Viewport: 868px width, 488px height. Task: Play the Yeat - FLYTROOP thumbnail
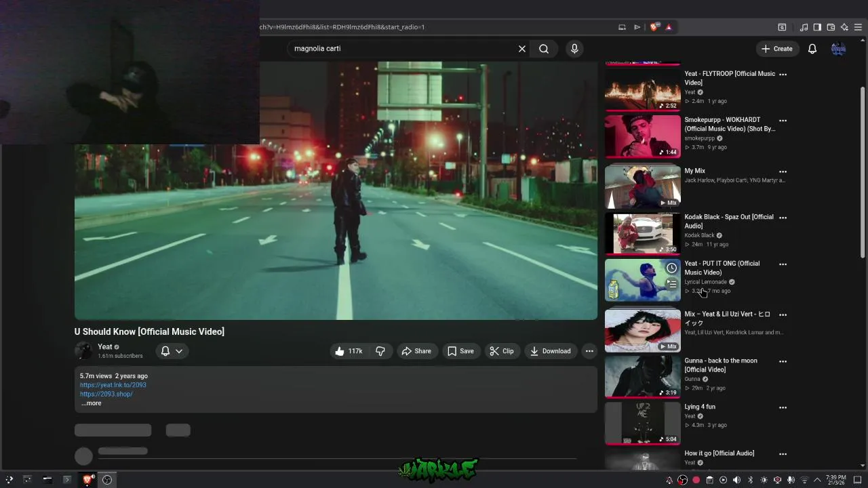tap(643, 89)
